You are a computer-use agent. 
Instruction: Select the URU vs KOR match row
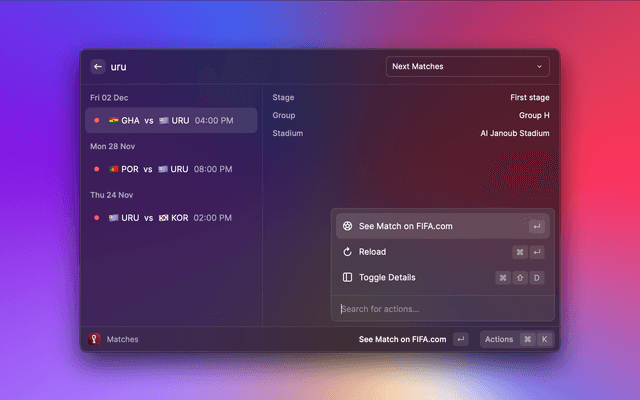[170, 217]
